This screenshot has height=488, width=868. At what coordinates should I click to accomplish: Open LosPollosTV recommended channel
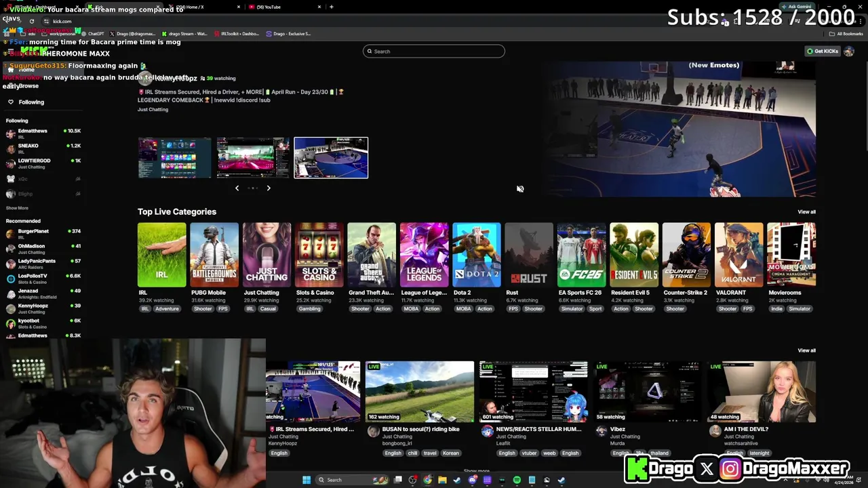[43, 279]
